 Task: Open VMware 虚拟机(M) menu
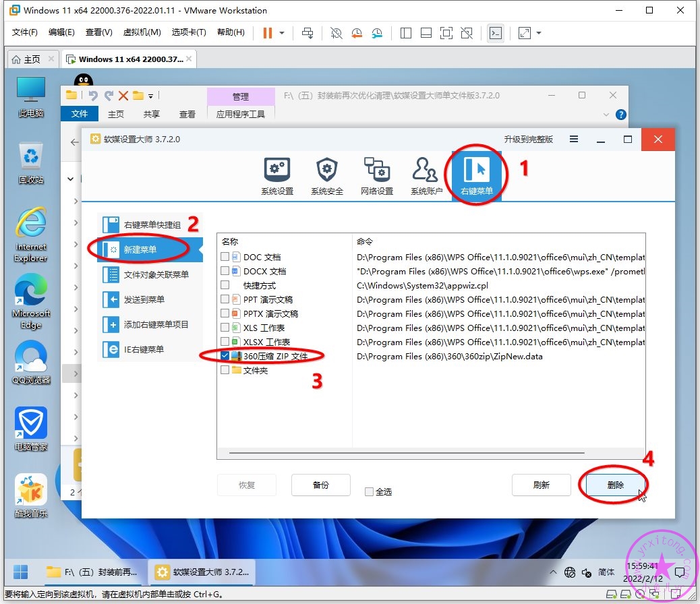(x=142, y=32)
